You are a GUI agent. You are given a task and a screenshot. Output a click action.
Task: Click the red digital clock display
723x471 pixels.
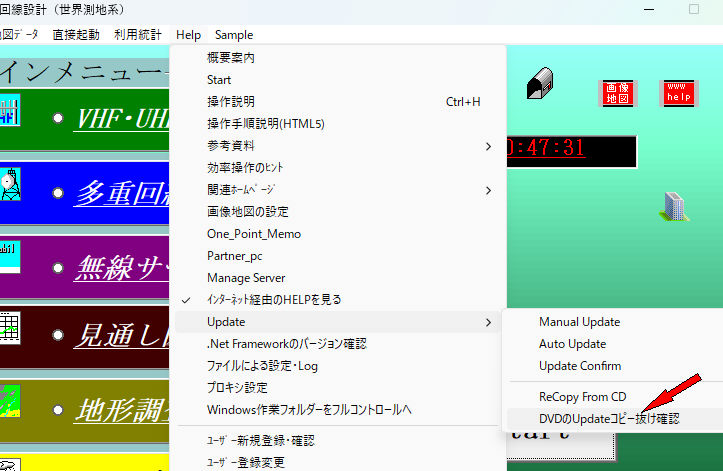(571, 149)
